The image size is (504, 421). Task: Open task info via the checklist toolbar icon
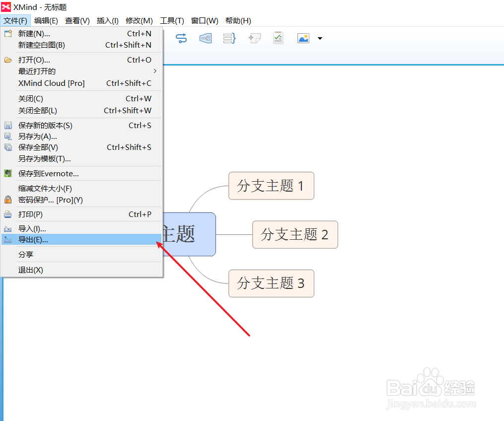[x=278, y=38]
